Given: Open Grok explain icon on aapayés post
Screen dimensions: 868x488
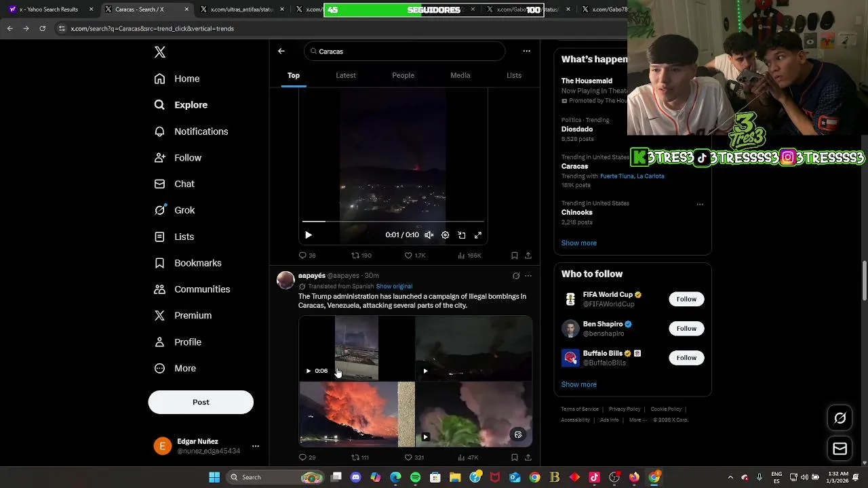Looking at the screenshot, I should click(516, 276).
